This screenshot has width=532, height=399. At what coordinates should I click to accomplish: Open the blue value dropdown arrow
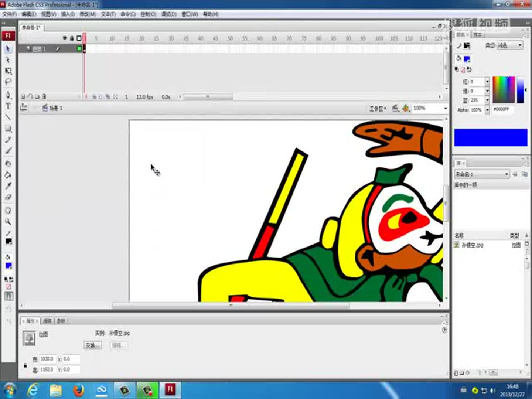tap(487, 100)
